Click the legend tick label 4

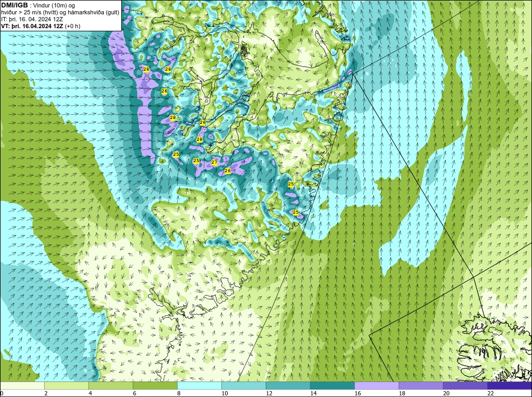[x=90, y=393]
